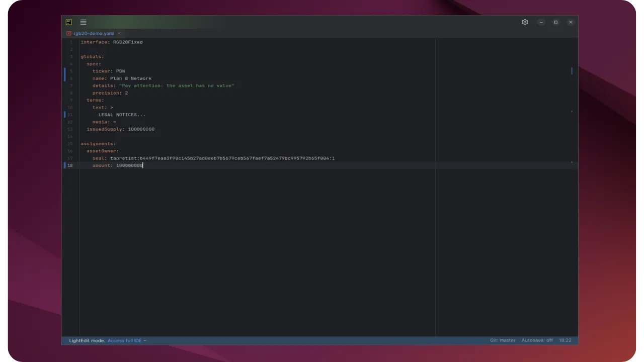
Task: Open the IDE settings gear icon
Action: tap(525, 22)
